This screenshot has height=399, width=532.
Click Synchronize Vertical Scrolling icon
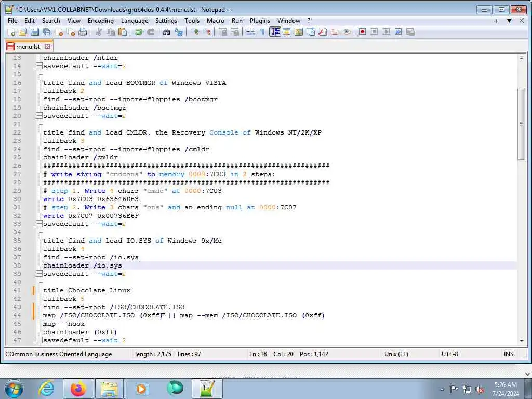222,32
